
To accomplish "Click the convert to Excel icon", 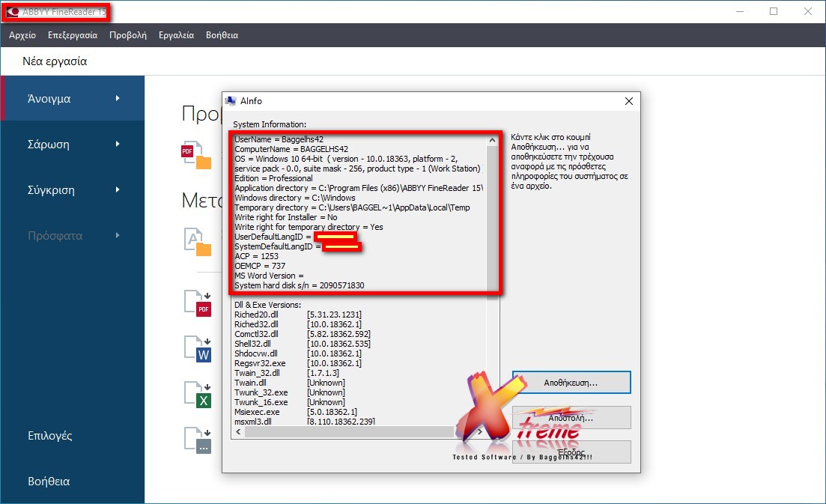I will (x=198, y=395).
